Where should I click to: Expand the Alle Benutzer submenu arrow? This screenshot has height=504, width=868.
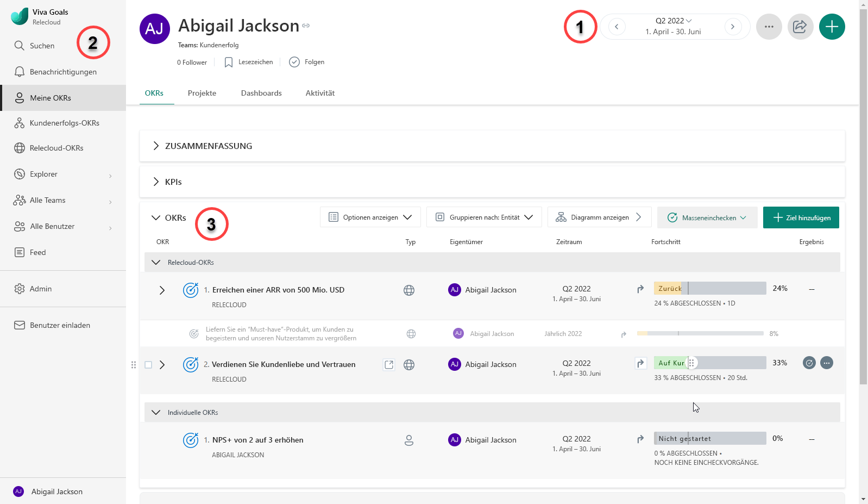click(110, 227)
